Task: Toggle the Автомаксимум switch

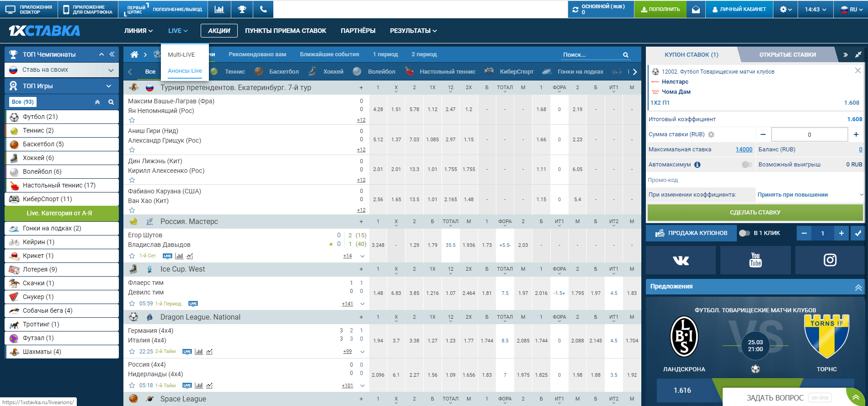Action: tap(746, 165)
